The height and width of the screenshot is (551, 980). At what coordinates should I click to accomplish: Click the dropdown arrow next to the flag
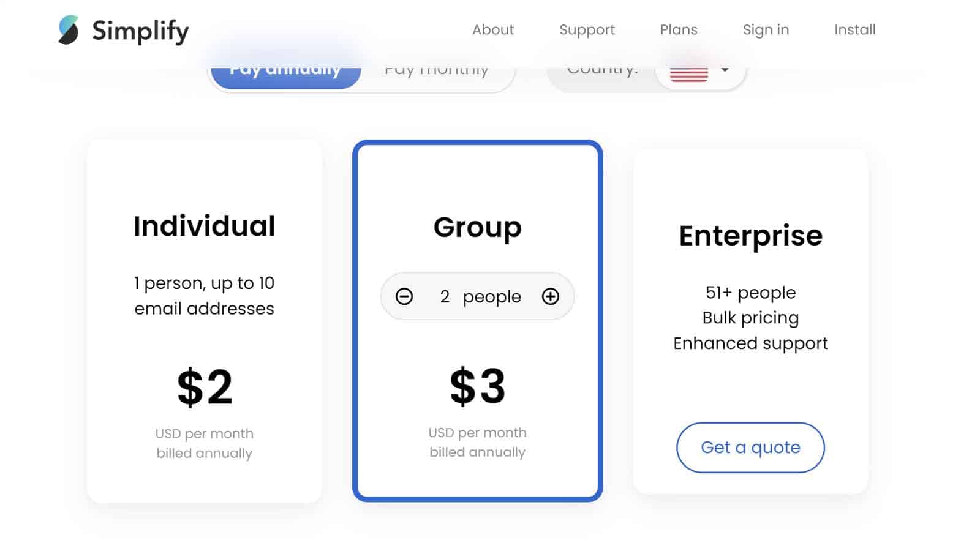point(725,70)
